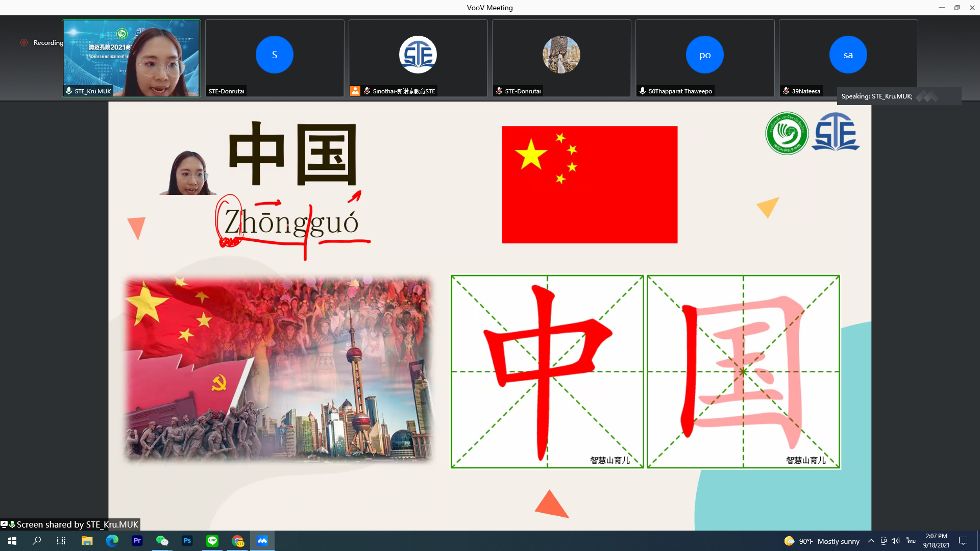The height and width of the screenshot is (551, 980).
Task: Click the 'Speaking: STE_Kru.MUK;' status text
Action: [x=877, y=96]
